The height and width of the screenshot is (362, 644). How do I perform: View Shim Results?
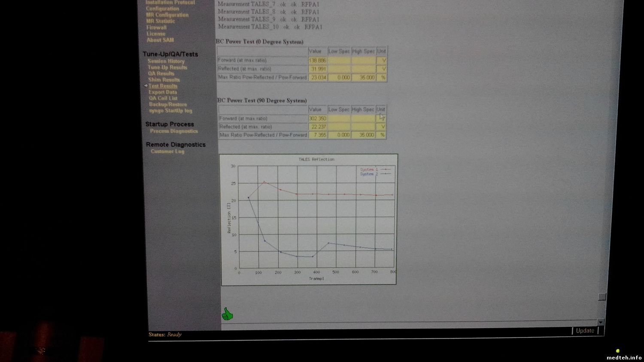[x=164, y=80]
